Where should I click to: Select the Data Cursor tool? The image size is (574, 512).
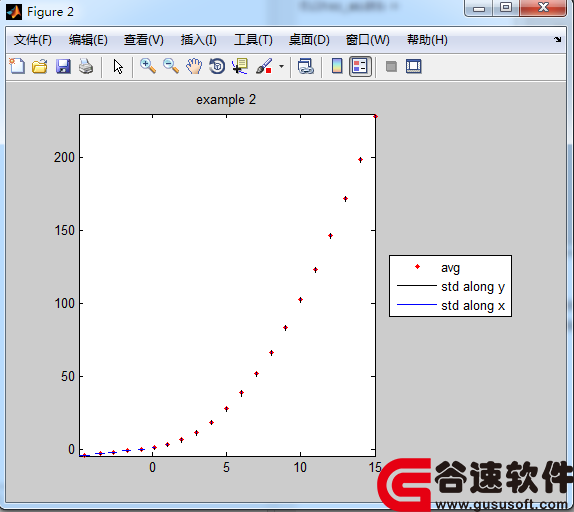click(240, 67)
